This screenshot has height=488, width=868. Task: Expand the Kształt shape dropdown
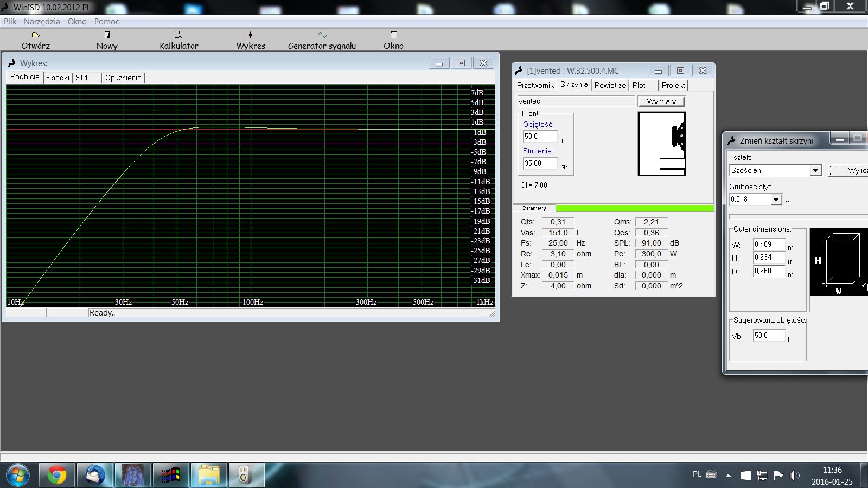point(815,171)
